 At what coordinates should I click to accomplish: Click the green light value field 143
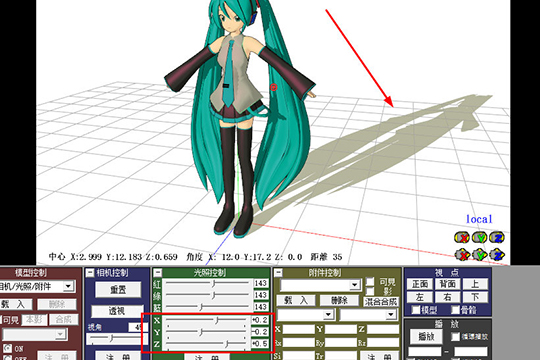point(261,295)
